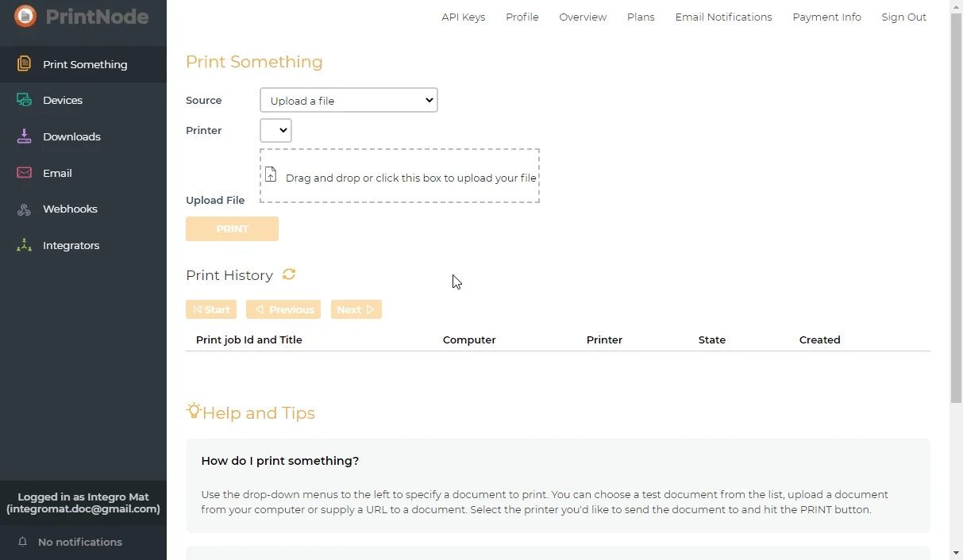963x560 pixels.
Task: Click the scrollbar down arrow
Action: [x=956, y=553]
